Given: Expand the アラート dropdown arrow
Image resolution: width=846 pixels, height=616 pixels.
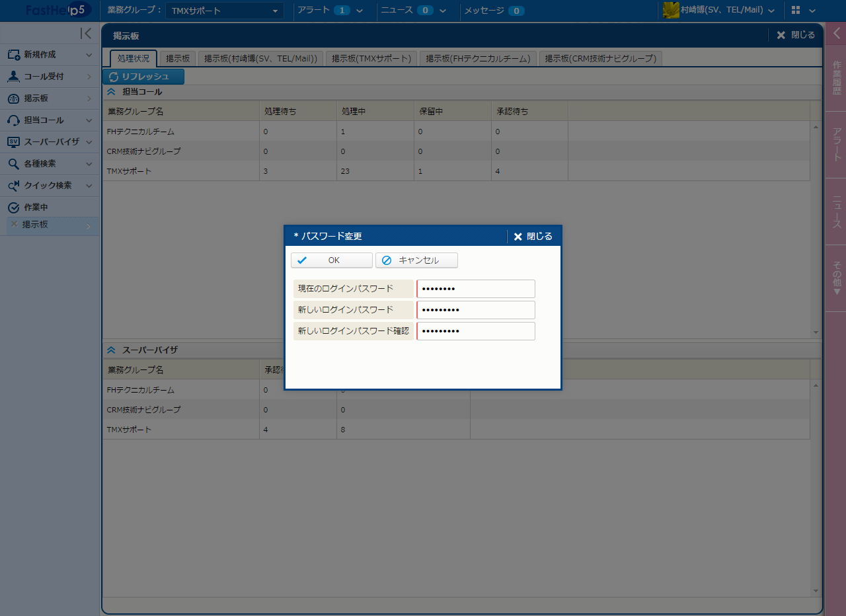Looking at the screenshot, I should tap(360, 11).
